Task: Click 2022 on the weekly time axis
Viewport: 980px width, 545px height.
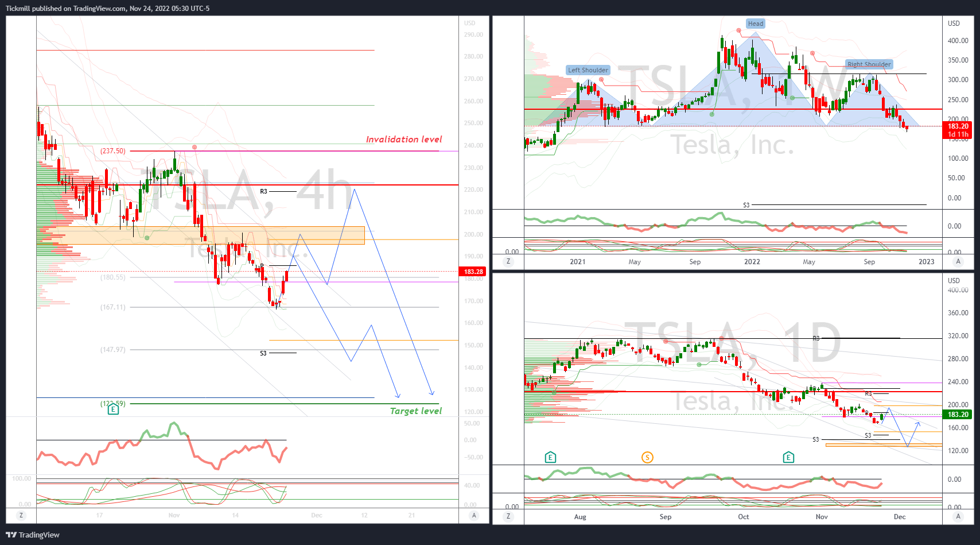Action: click(752, 262)
